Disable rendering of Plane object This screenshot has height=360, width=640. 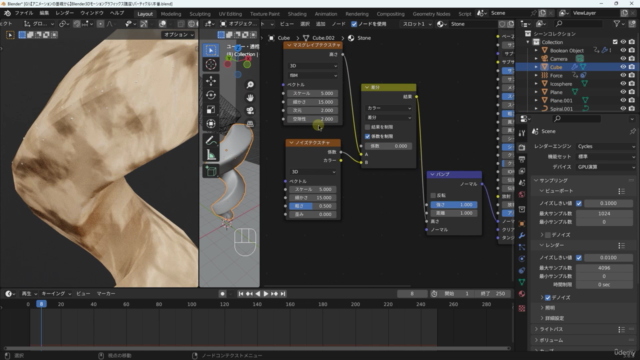tap(631, 92)
